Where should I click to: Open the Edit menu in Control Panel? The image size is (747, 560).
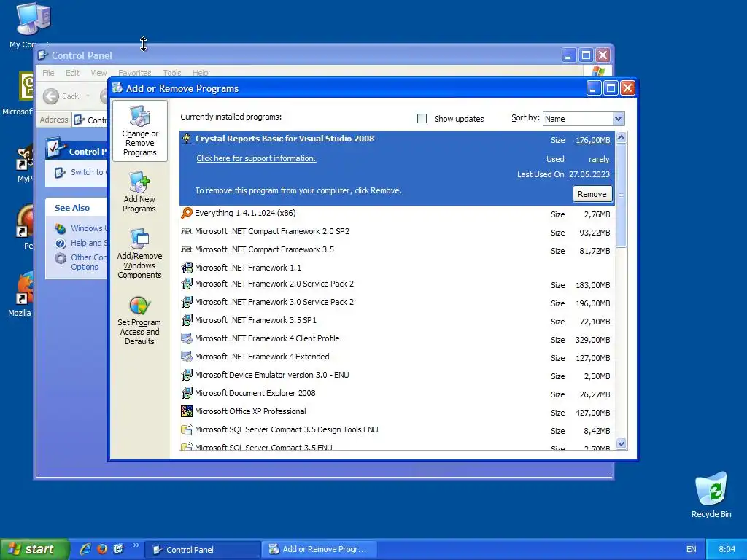point(72,73)
